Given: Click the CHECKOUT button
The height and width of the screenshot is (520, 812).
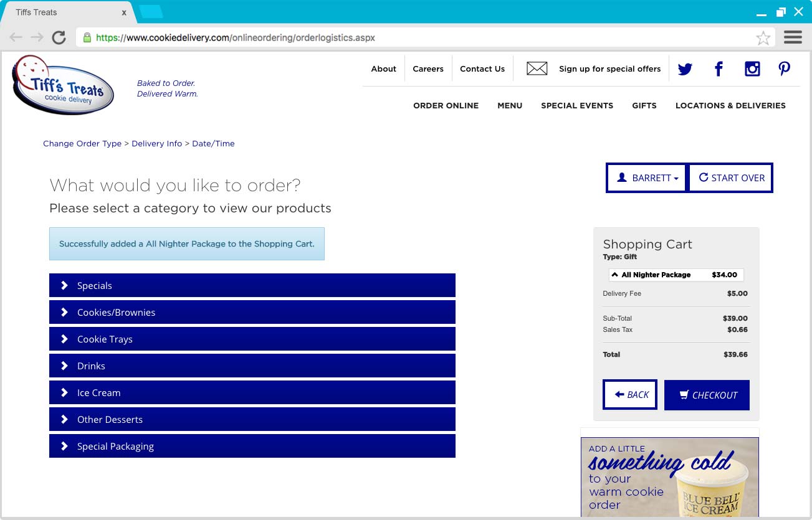Looking at the screenshot, I should point(707,395).
